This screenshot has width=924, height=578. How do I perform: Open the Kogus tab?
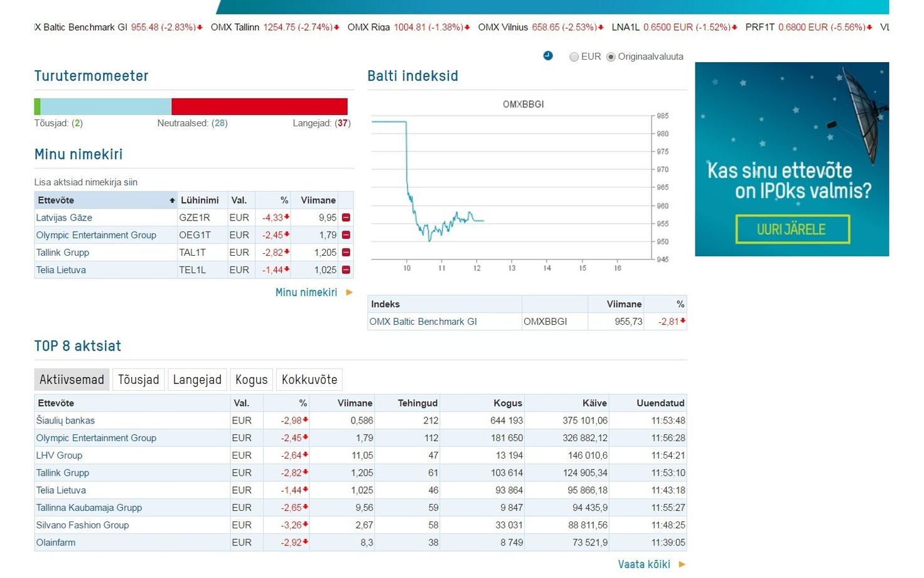pos(252,379)
